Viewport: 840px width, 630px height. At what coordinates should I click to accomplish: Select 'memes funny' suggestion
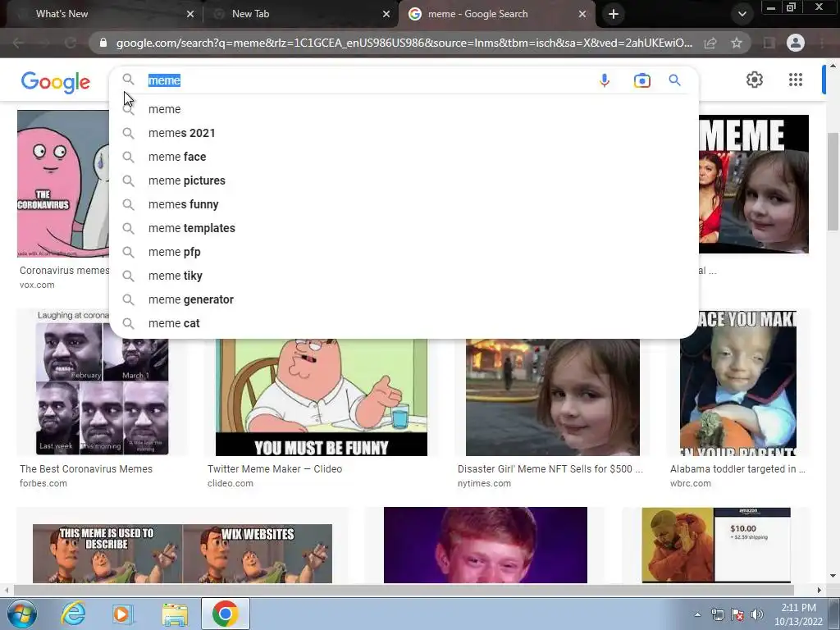point(404,204)
